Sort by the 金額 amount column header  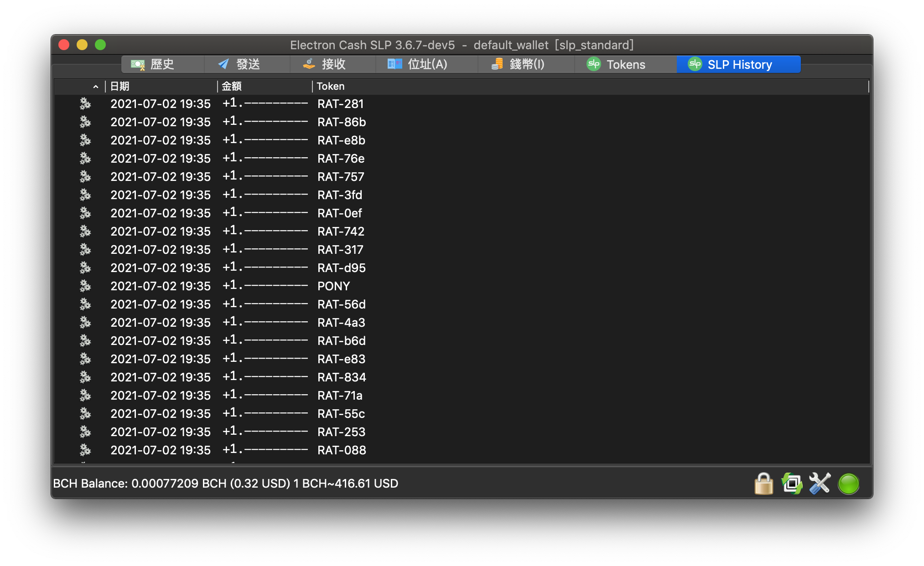pos(265,86)
